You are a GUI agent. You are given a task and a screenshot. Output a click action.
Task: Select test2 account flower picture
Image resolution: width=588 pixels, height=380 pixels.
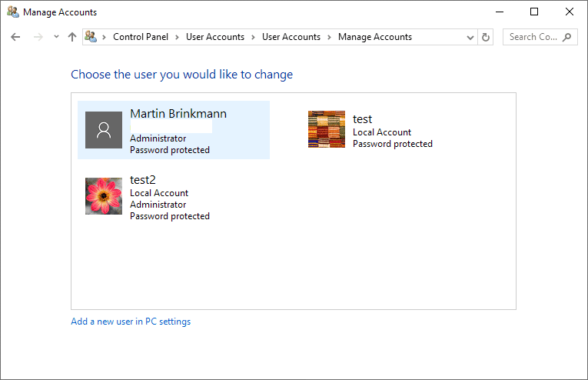(104, 196)
